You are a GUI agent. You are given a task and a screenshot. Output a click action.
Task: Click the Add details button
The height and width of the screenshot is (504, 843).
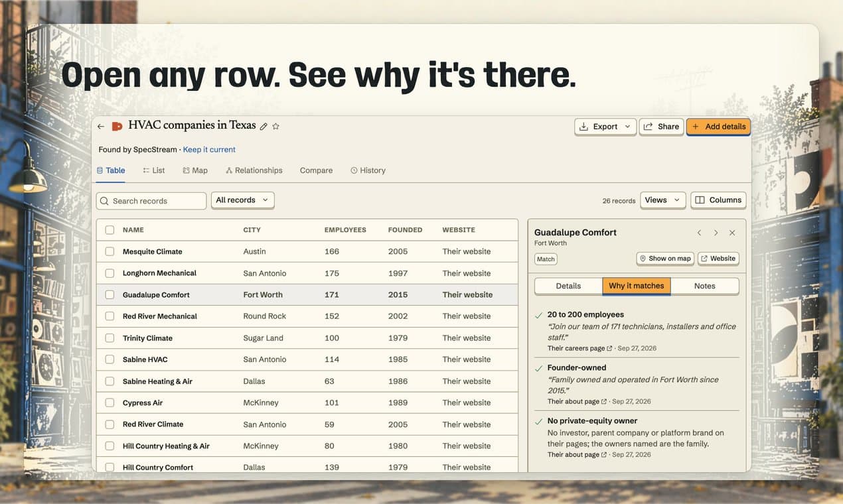click(718, 127)
